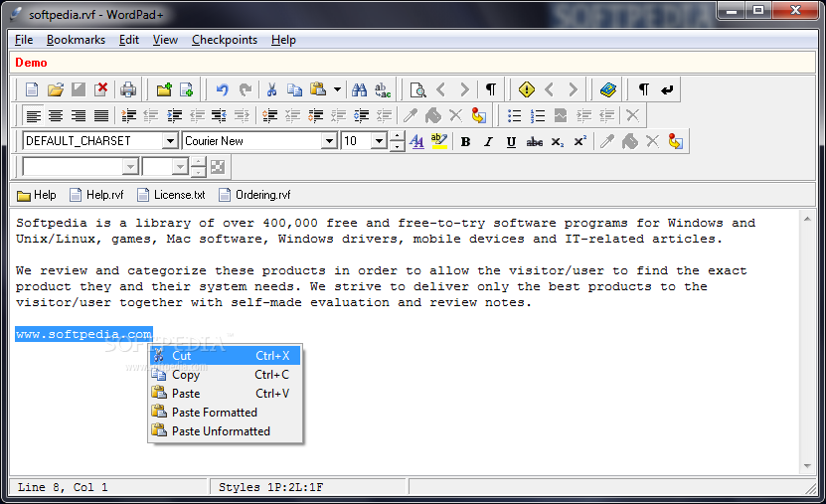This screenshot has width=826, height=504.
Task: Click the line spacing blue arrows icon
Action: click(362, 115)
